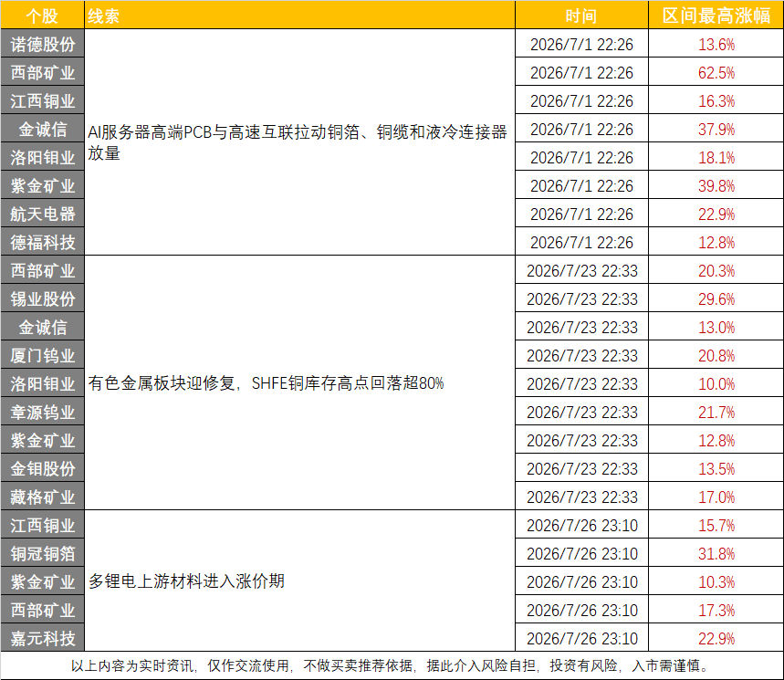
Task: Click the 2026/7/23 22:33 time in 锡业股份 row
Action: tap(582, 299)
